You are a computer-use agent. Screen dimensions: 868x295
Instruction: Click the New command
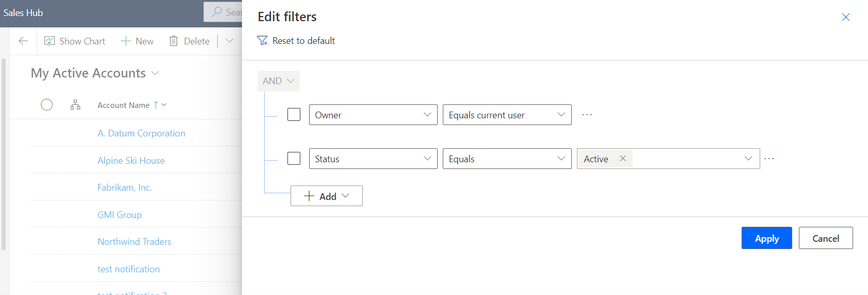pos(137,41)
